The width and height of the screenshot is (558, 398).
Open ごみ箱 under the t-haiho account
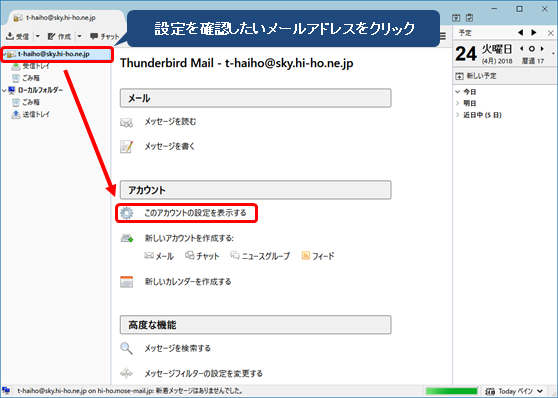(x=31, y=78)
